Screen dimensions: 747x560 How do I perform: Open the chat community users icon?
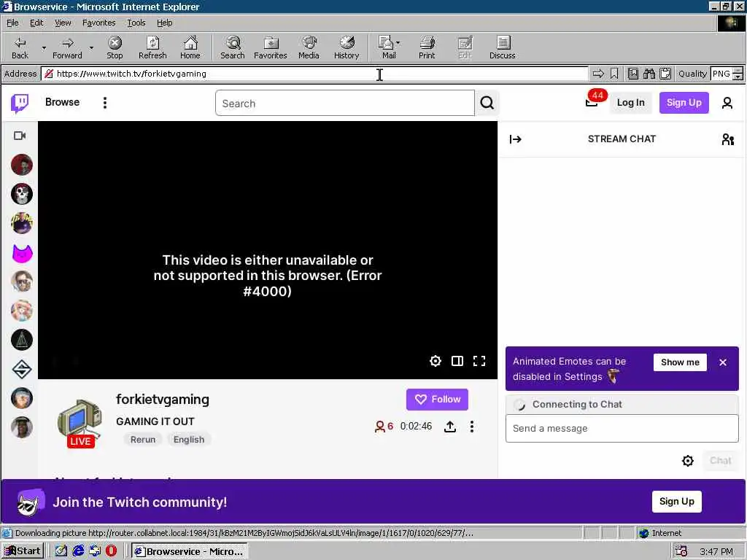(x=727, y=139)
